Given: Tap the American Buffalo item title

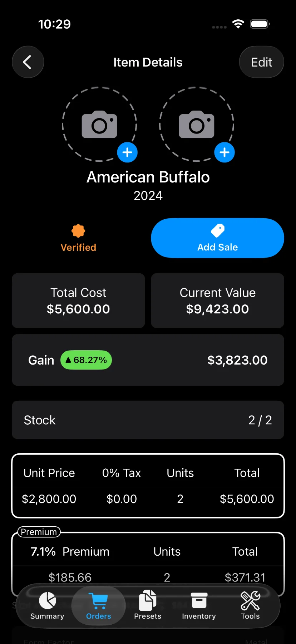Looking at the screenshot, I should point(148,177).
